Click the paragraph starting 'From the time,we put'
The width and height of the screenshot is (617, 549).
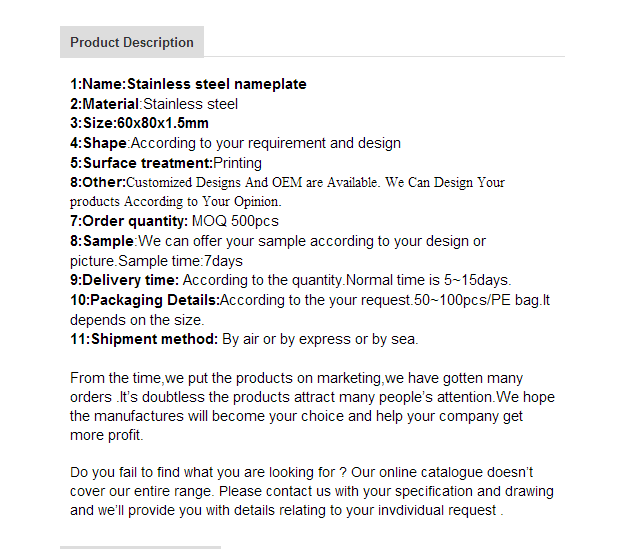point(312,407)
